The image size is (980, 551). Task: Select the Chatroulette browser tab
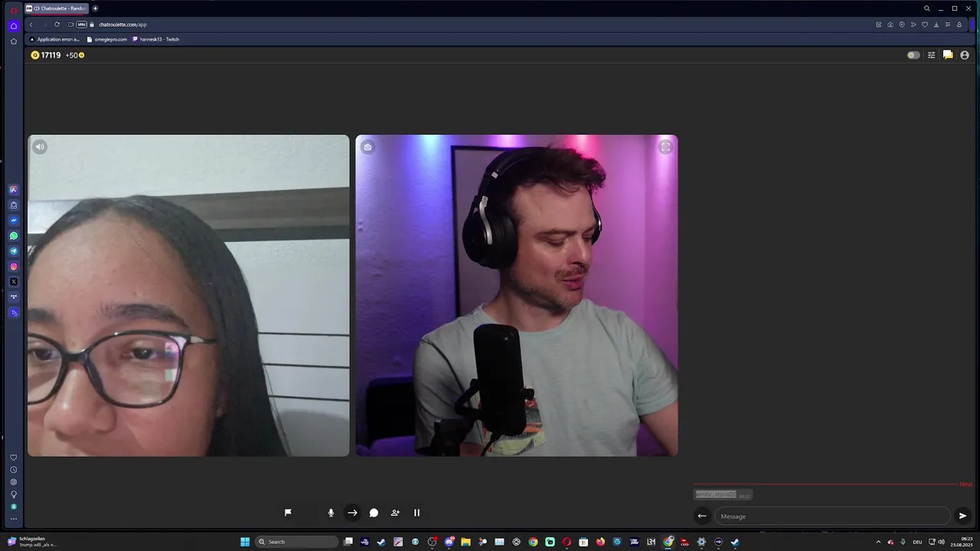coord(57,8)
